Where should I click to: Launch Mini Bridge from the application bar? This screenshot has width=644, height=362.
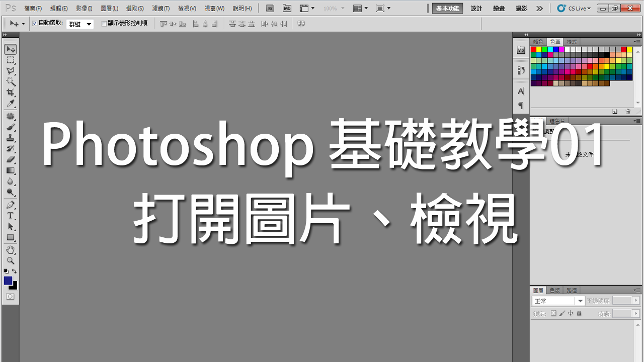287,9
